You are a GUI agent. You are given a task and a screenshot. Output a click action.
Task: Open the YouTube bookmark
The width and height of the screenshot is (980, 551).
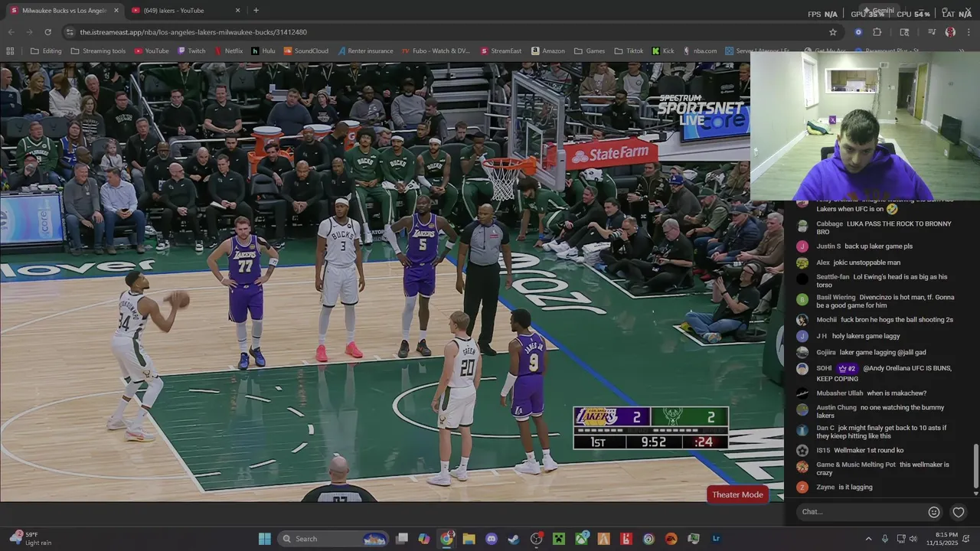(152, 51)
